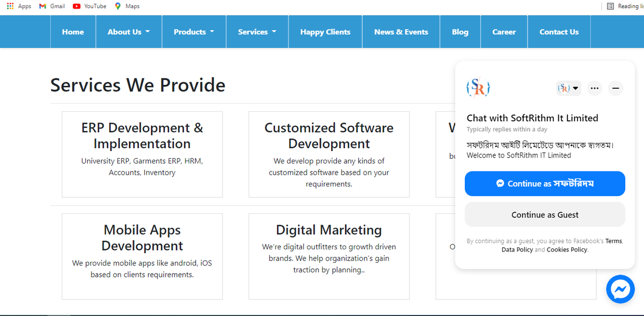Open the Gmail bookmark
Viewport: 644px width, 316px height.
point(52,6)
